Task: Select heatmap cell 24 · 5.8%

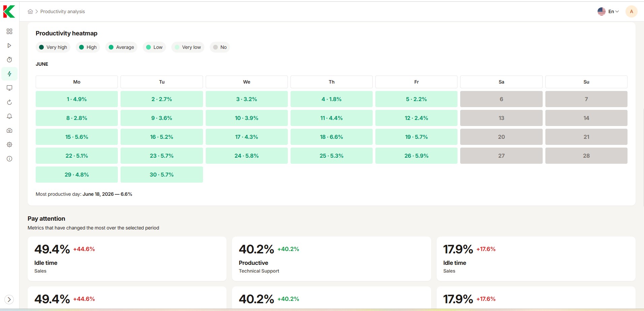Action: coord(247,156)
